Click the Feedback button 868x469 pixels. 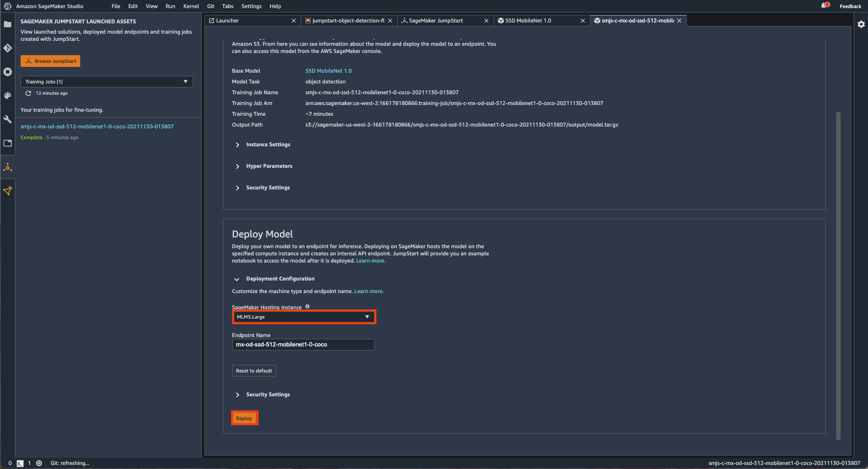point(850,6)
